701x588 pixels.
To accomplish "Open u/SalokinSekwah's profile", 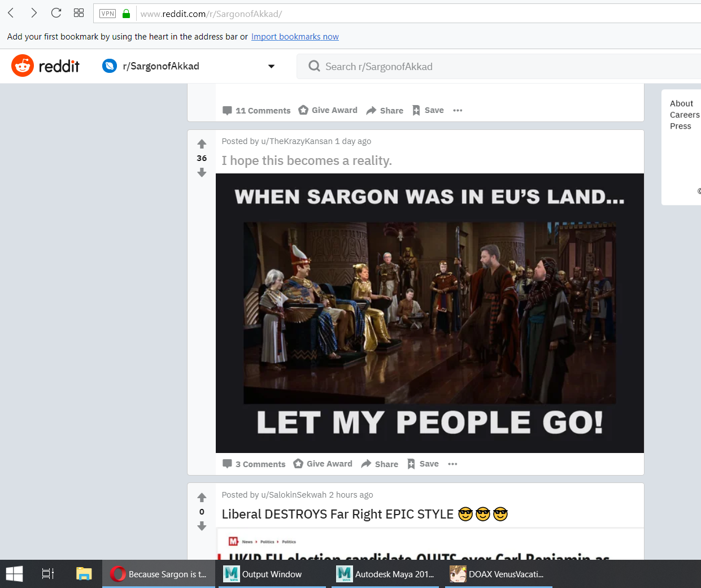I will pyautogui.click(x=294, y=495).
